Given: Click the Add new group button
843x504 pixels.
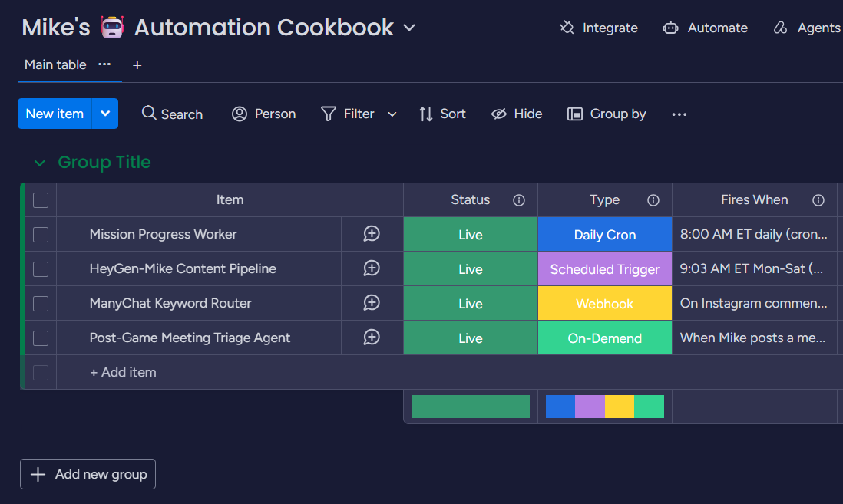Looking at the screenshot, I should [88, 474].
